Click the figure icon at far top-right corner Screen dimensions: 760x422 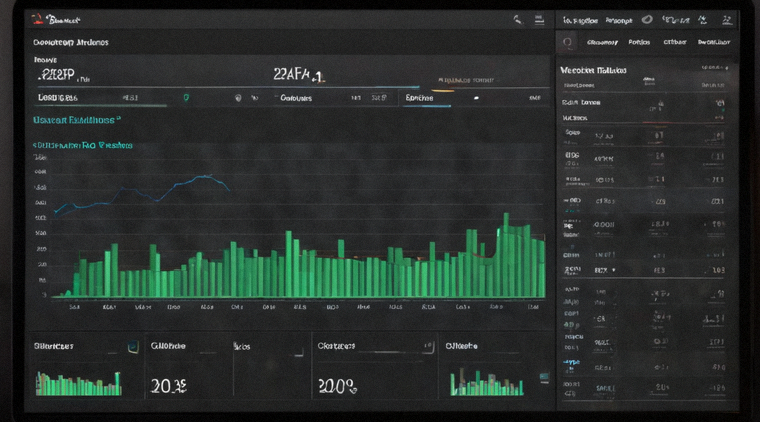(x=727, y=20)
